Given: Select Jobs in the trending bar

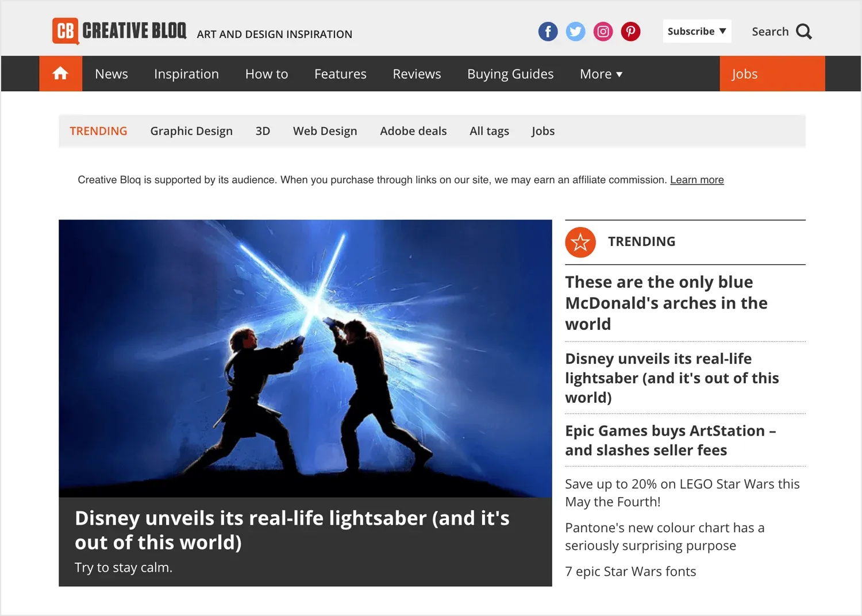Looking at the screenshot, I should pos(543,131).
